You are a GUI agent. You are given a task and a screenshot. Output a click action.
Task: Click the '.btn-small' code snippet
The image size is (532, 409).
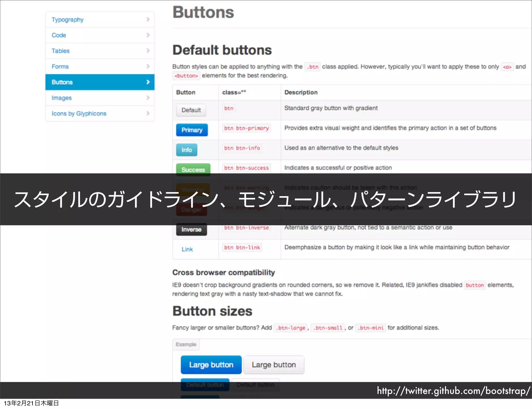(328, 328)
